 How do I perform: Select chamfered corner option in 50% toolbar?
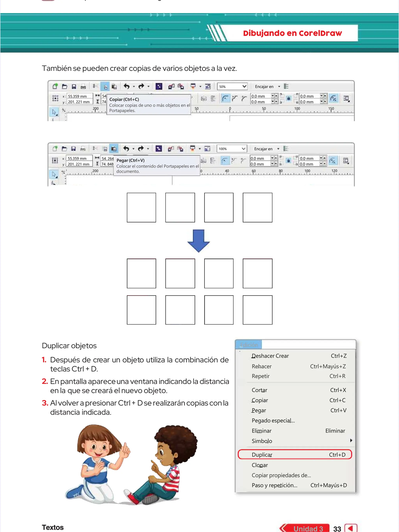[x=244, y=98]
